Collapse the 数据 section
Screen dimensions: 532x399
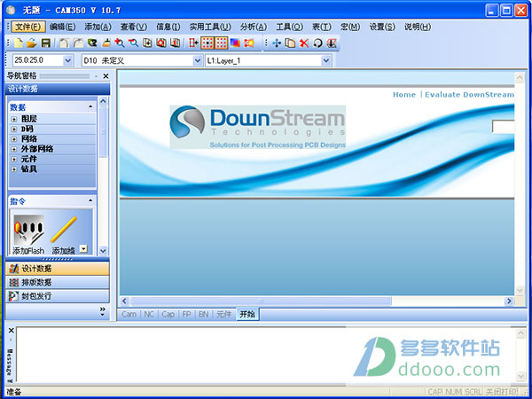90,107
